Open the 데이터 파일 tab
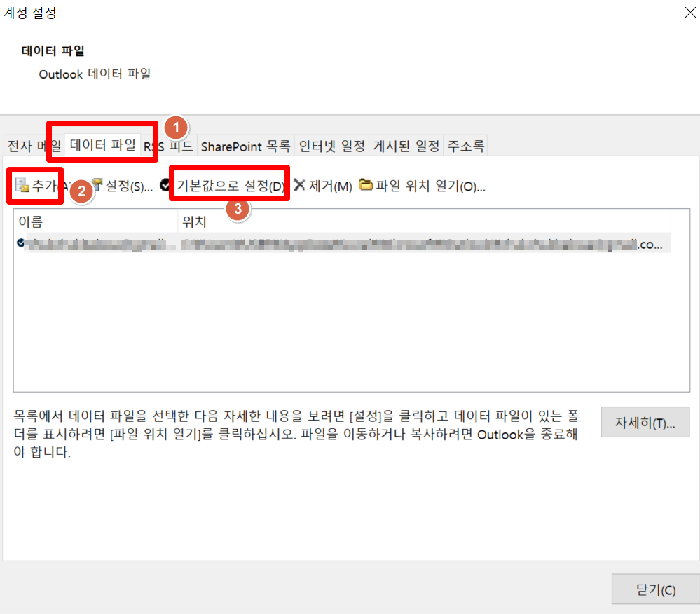Viewport: 700px width, 614px height. 103,144
